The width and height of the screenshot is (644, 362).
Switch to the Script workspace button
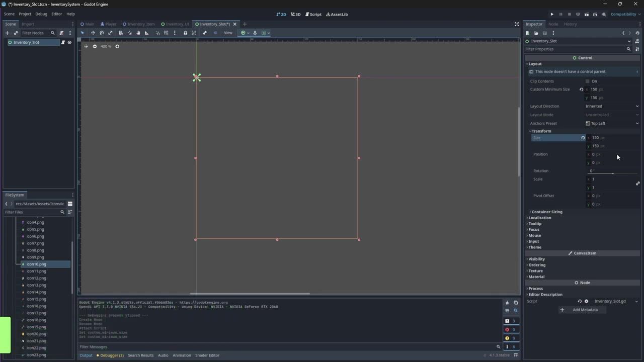click(x=313, y=14)
